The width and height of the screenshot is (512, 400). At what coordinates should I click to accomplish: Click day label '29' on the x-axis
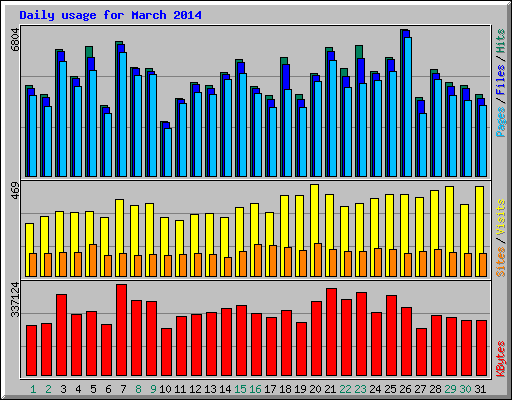[450, 389]
